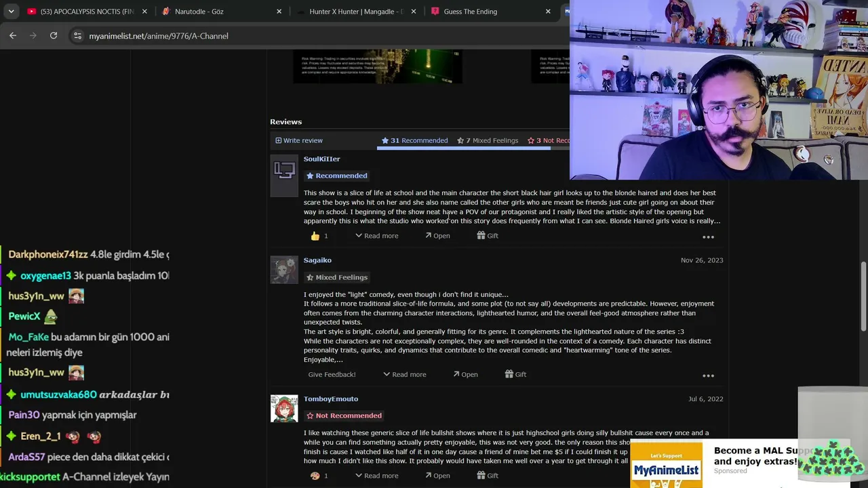
Task: Click the thumbs-up reaction on SoulKiIIer's review
Action: coord(315,236)
